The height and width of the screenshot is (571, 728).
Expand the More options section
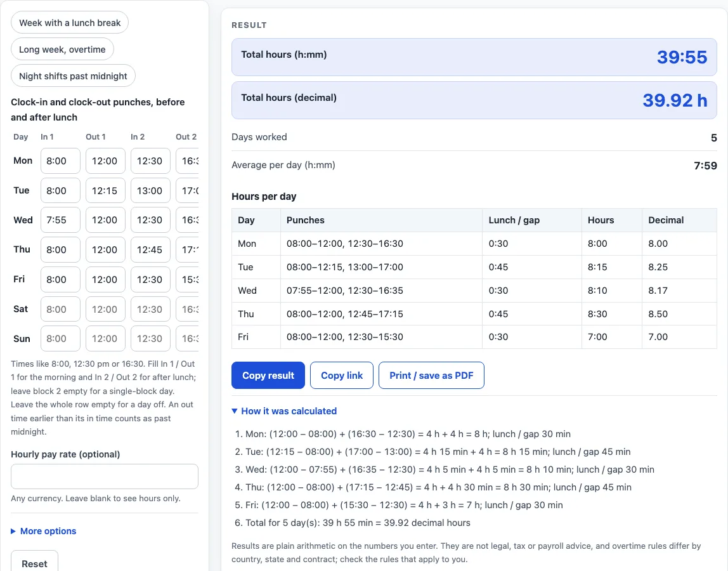coord(44,531)
